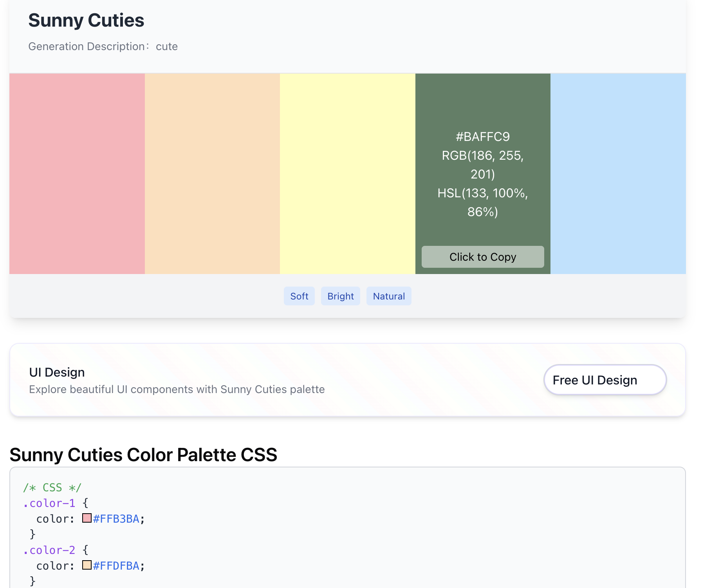Select the Bright tag
The height and width of the screenshot is (588, 711).
coord(340,296)
